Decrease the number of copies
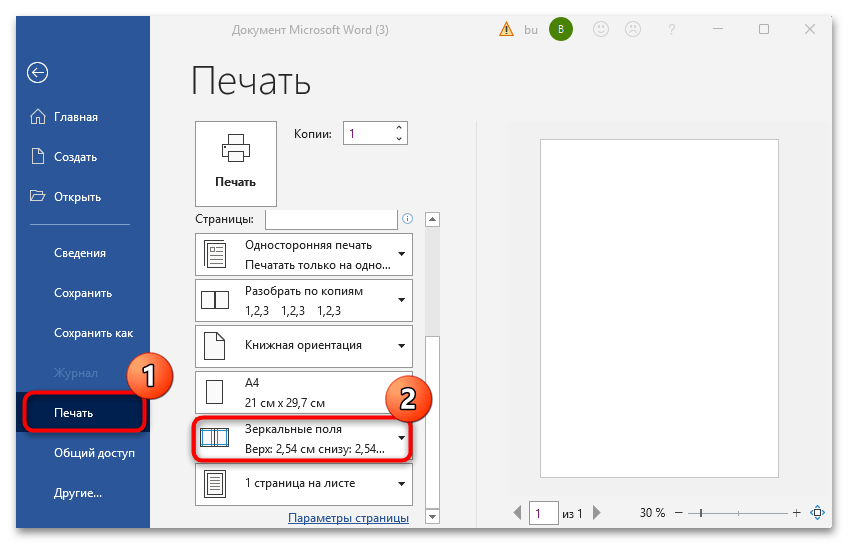 point(399,139)
